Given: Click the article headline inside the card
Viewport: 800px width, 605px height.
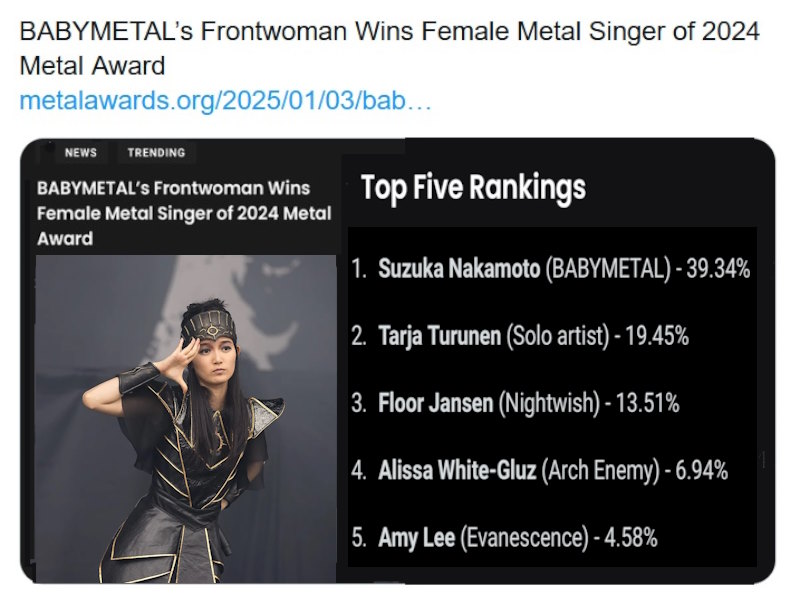Looking at the screenshot, I should [184, 213].
